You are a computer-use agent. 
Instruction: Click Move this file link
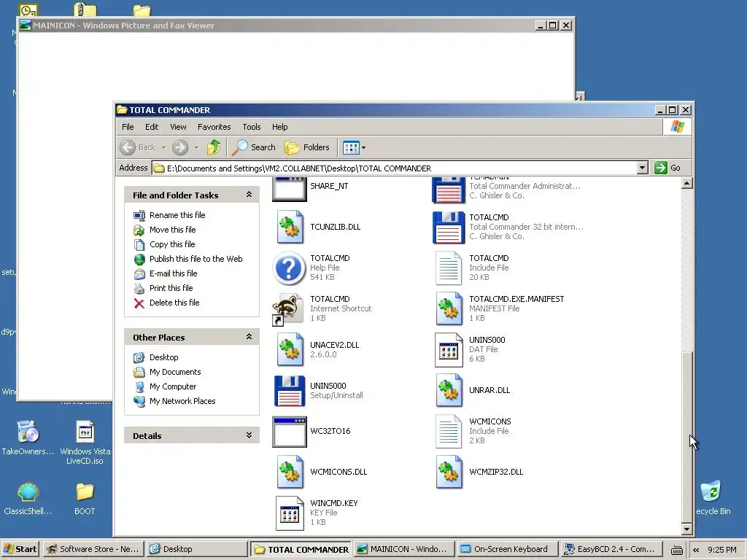(x=172, y=230)
